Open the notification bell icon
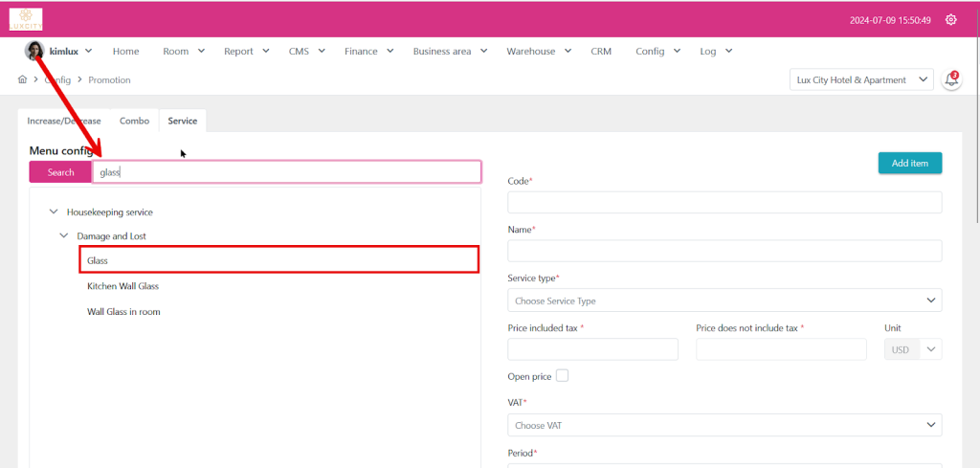Viewport: 980px width, 468px height. [951, 80]
